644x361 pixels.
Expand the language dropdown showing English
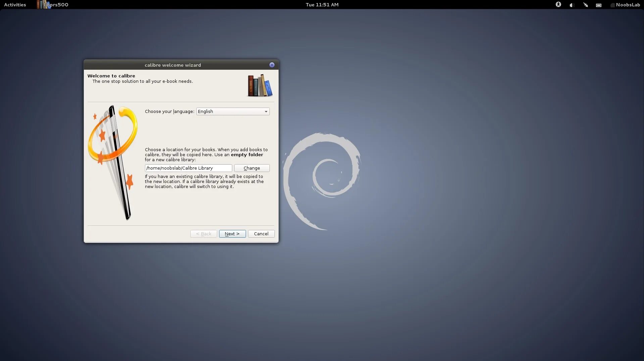click(233, 111)
